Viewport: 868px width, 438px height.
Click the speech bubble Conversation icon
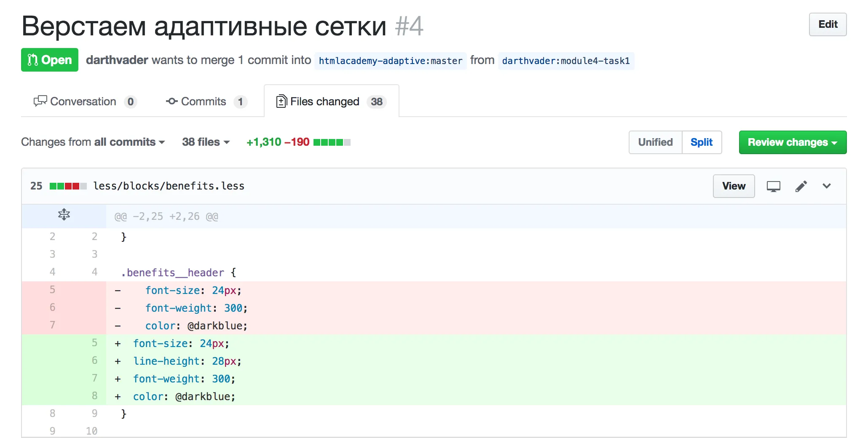pos(40,101)
